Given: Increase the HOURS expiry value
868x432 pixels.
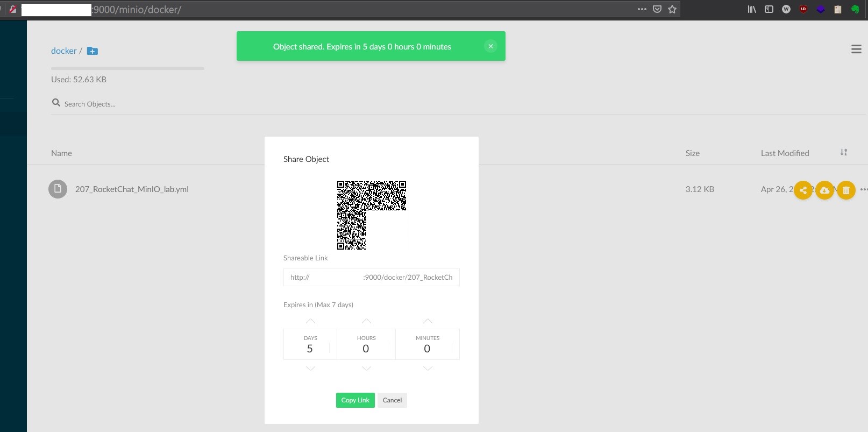Looking at the screenshot, I should (366, 321).
